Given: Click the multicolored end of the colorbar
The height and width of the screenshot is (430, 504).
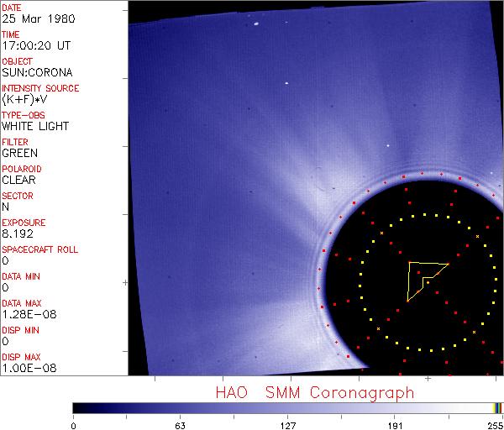Looking at the screenshot, I should click(x=497, y=408).
